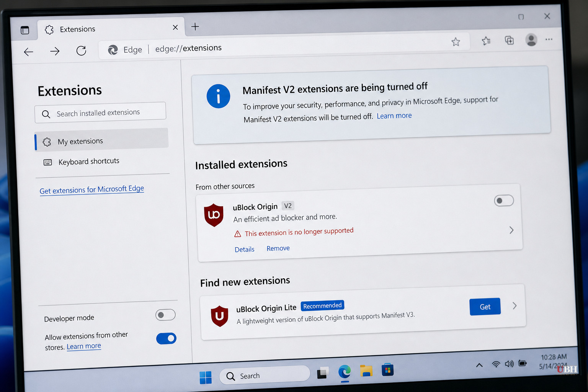Disable Allow extensions from other stores
Image resolution: width=588 pixels, height=392 pixels.
[166, 338]
